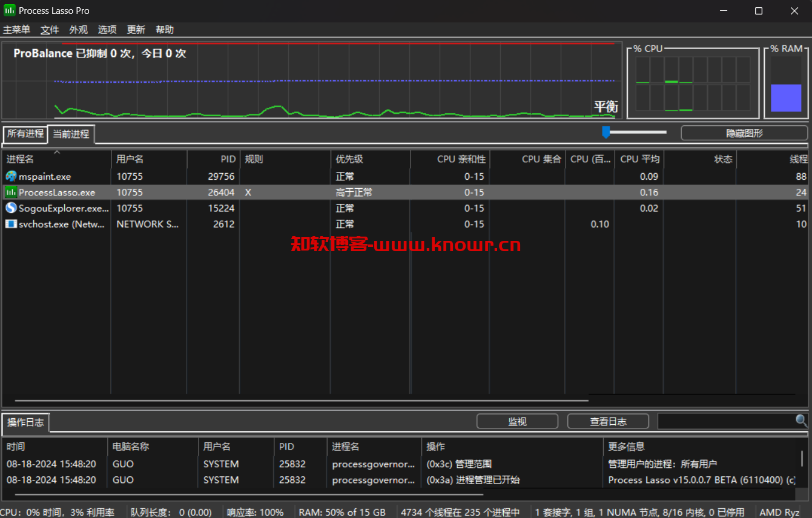Select the 操作日志 tab
812x518 pixels.
pyautogui.click(x=25, y=422)
